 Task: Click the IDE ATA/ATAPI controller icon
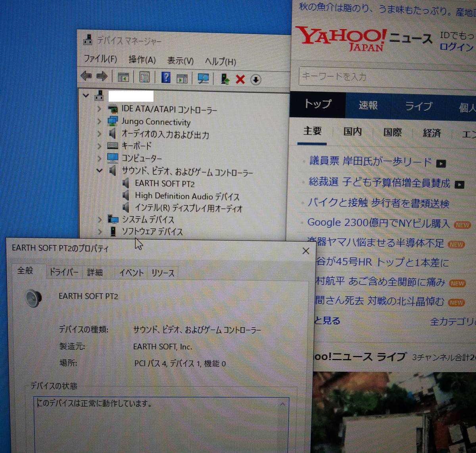click(113, 109)
